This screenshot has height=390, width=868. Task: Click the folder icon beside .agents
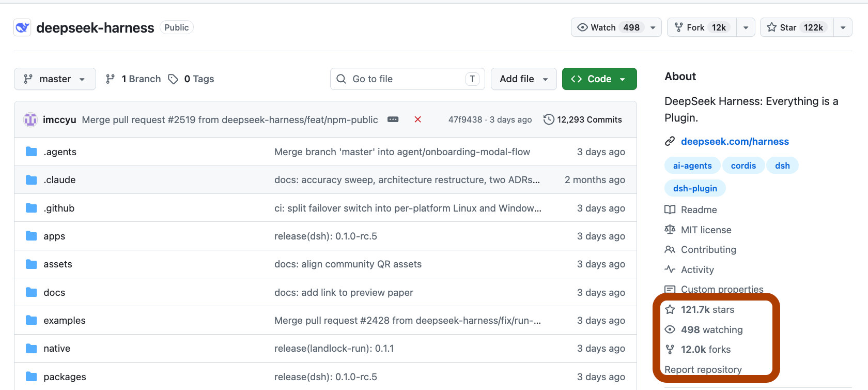(x=32, y=152)
